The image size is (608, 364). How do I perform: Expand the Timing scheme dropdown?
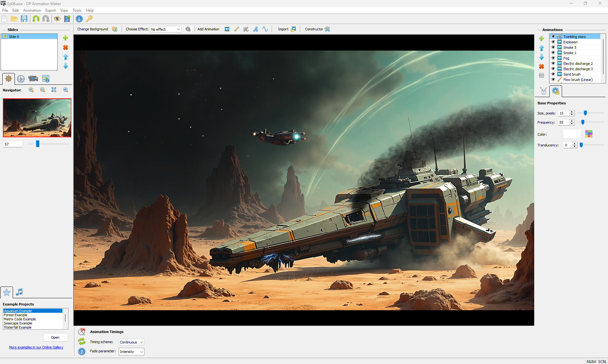(x=131, y=342)
